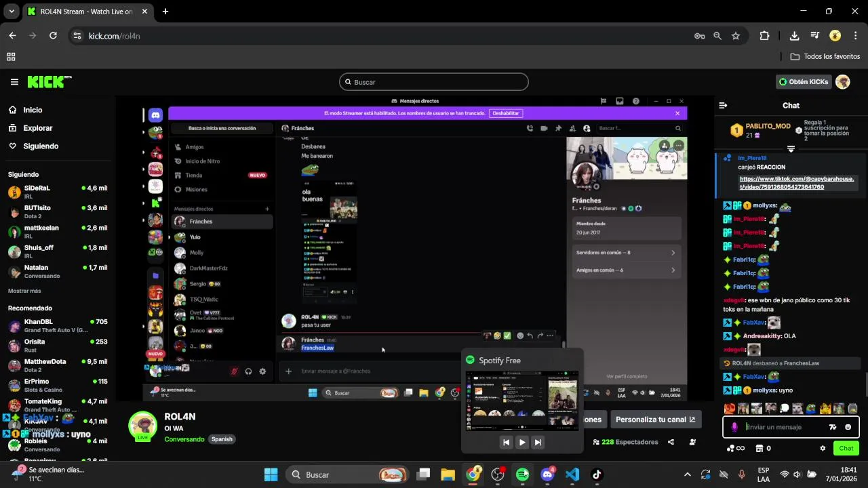The image size is (868, 488).
Task: Open the chat shop icon showing 0
Action: coord(764,448)
